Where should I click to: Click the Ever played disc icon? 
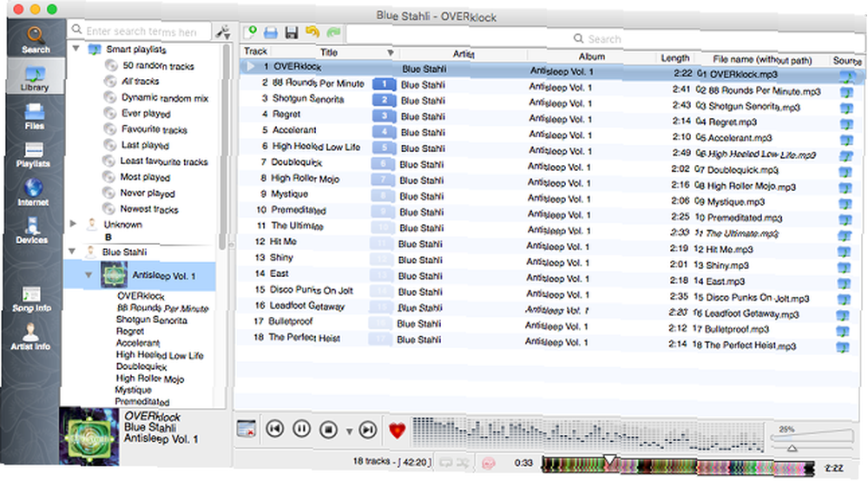[x=110, y=113]
